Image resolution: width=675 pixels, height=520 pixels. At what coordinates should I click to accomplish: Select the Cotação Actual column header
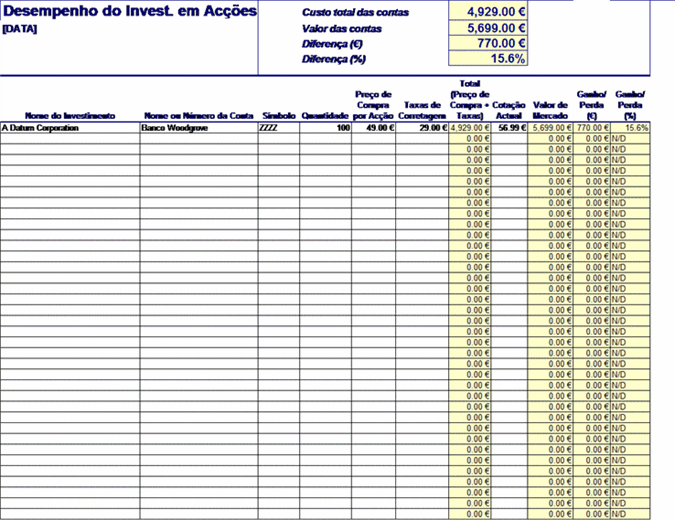point(509,110)
